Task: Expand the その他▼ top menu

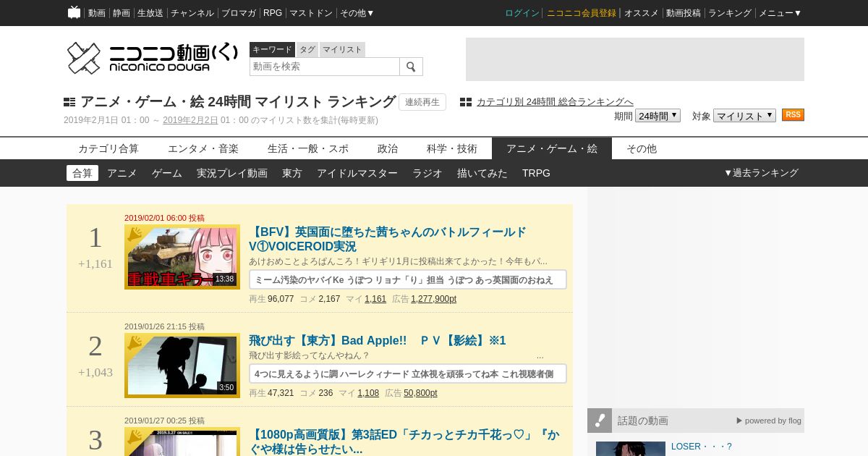Action: [x=357, y=13]
